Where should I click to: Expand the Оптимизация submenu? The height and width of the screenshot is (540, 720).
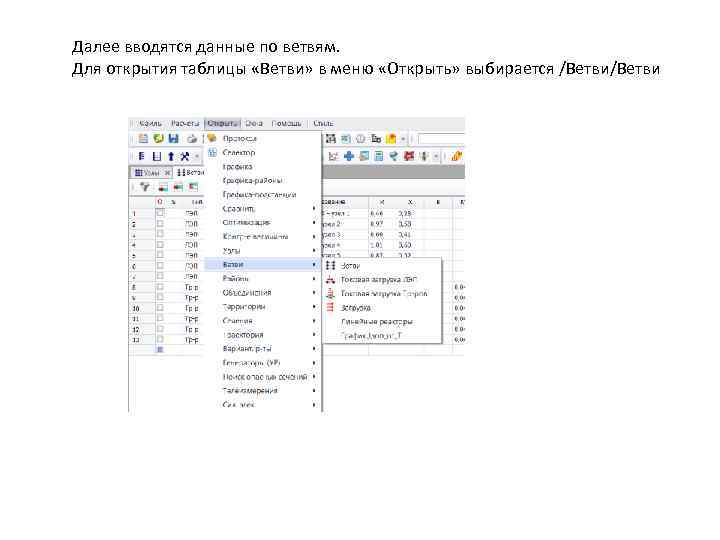(x=263, y=222)
